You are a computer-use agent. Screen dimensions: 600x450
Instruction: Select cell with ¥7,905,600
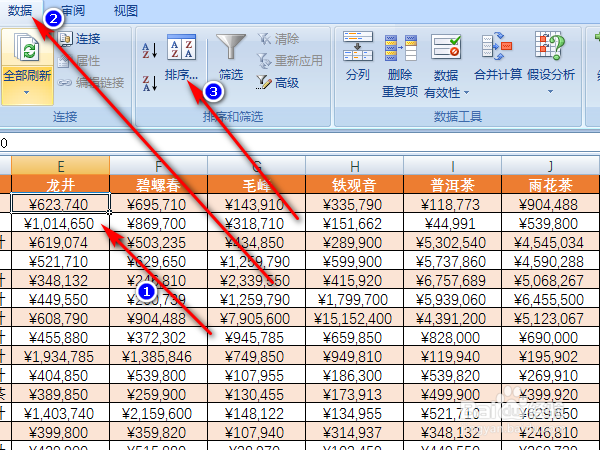256,318
